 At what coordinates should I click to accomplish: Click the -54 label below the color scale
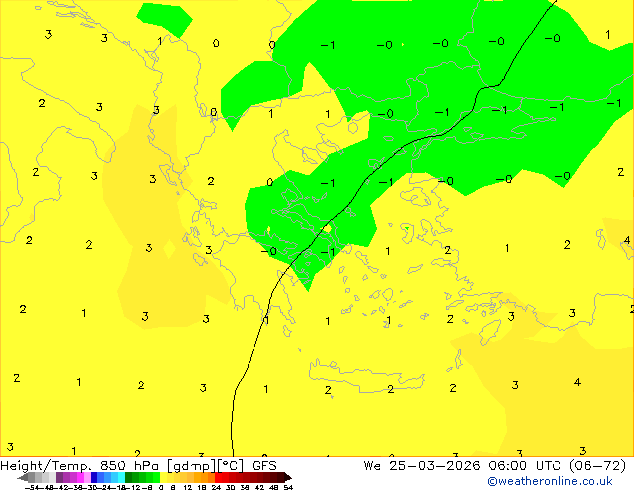click(x=32, y=487)
